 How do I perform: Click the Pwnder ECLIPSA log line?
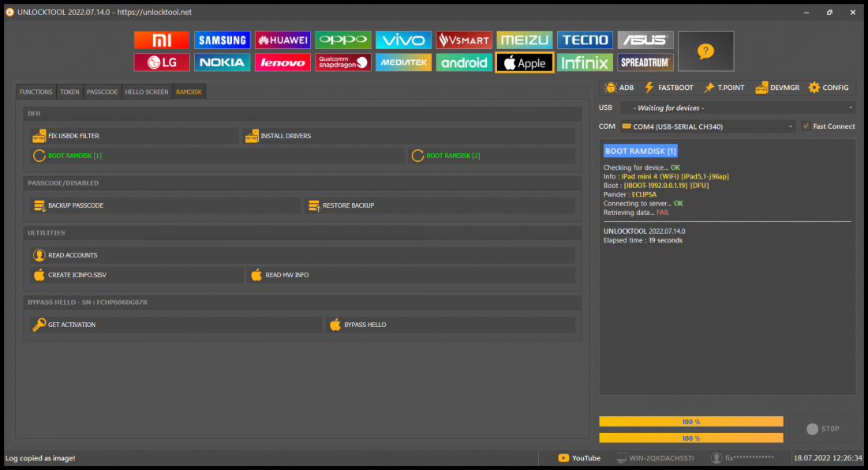click(630, 194)
